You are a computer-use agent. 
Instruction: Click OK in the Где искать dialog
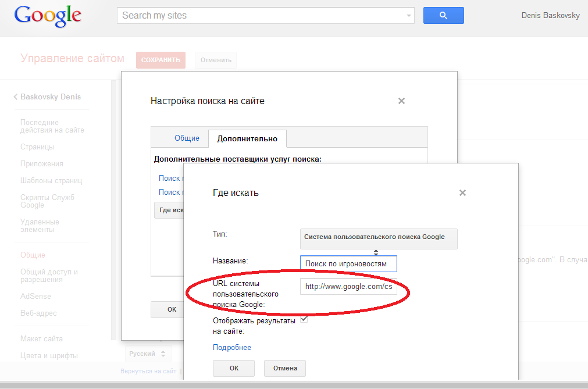[x=234, y=369]
